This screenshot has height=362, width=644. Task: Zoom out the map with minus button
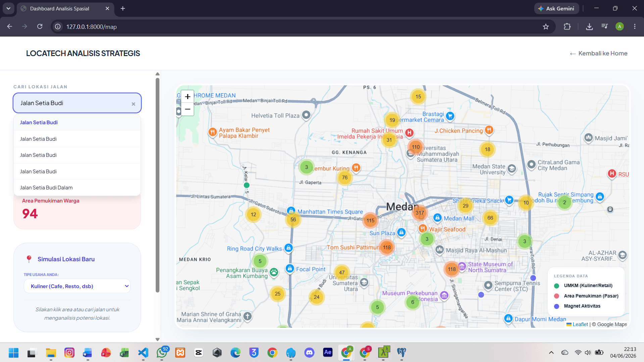[188, 109]
